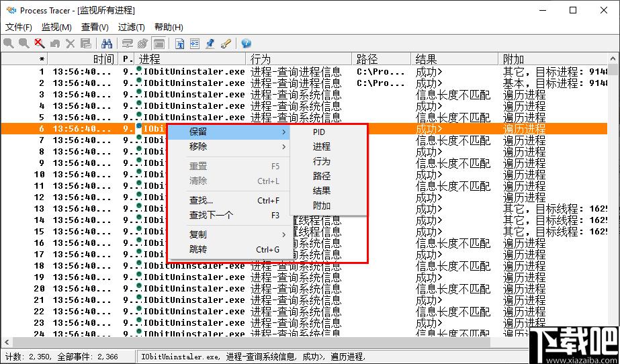Click row 2 path C:\Pro... cell

pos(381,83)
